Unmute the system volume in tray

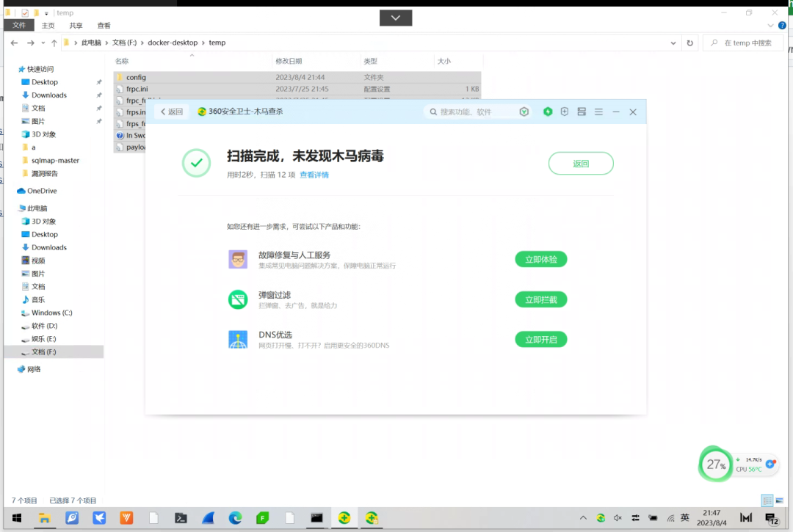coord(618,518)
